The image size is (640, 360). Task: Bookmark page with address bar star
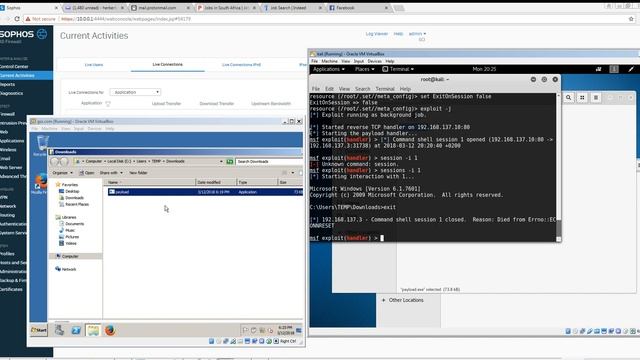[631, 19]
